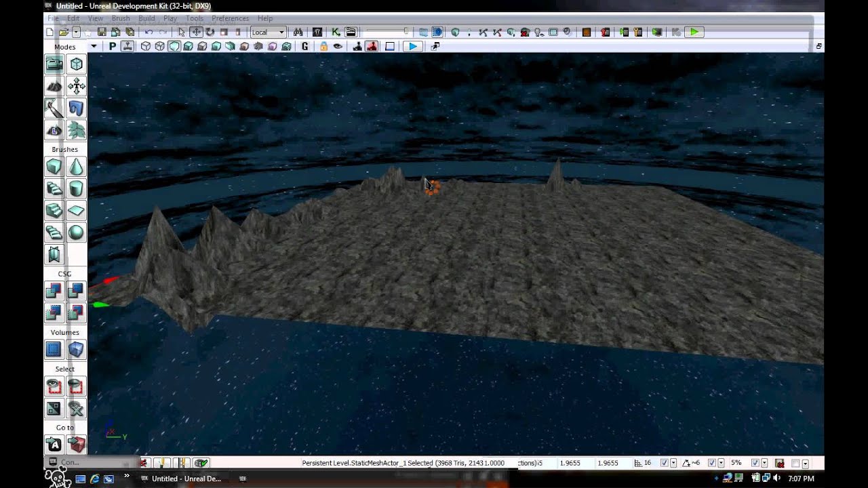Click the CSG Subtract icon
Image resolution: width=868 pixels, height=488 pixels.
(76, 291)
